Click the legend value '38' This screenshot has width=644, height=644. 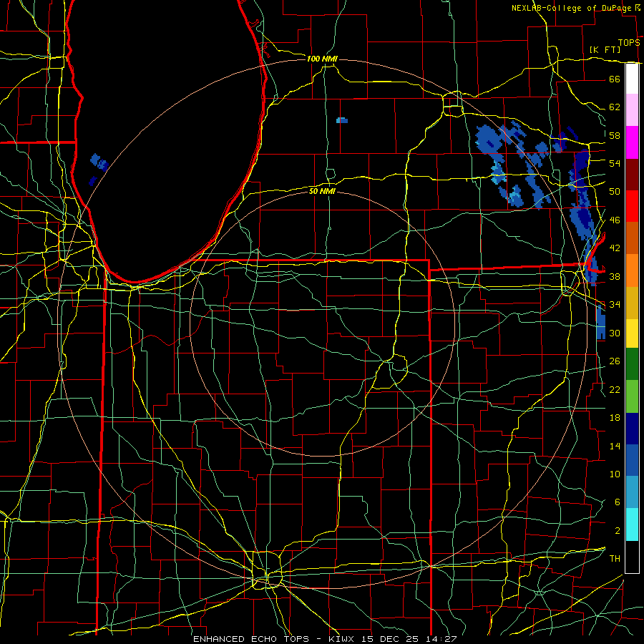click(x=615, y=276)
